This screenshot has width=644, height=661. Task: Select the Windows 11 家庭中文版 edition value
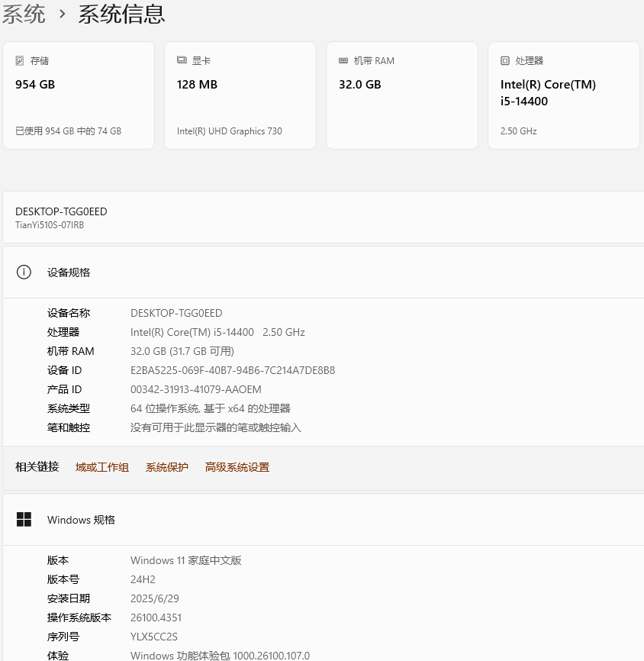tap(186, 560)
